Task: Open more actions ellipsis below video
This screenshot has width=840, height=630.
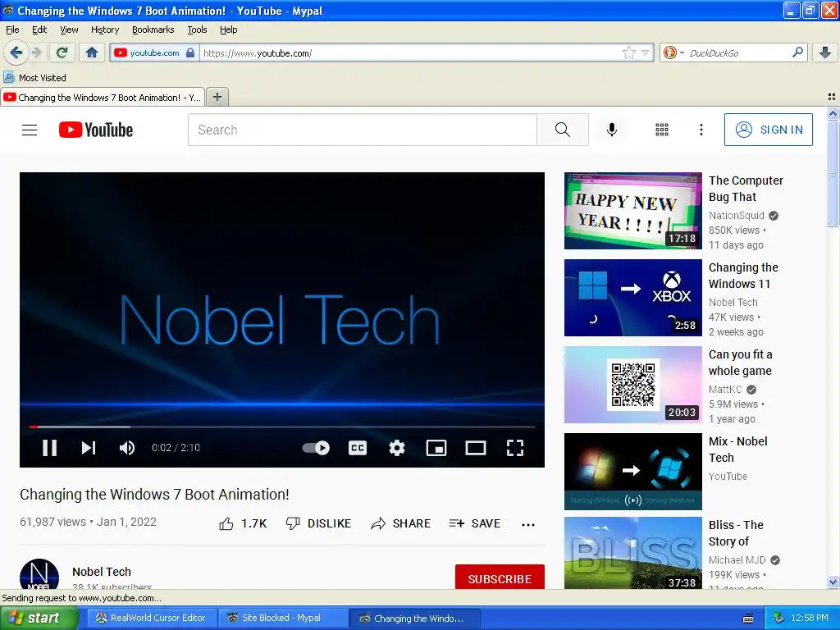Action: coord(528,524)
